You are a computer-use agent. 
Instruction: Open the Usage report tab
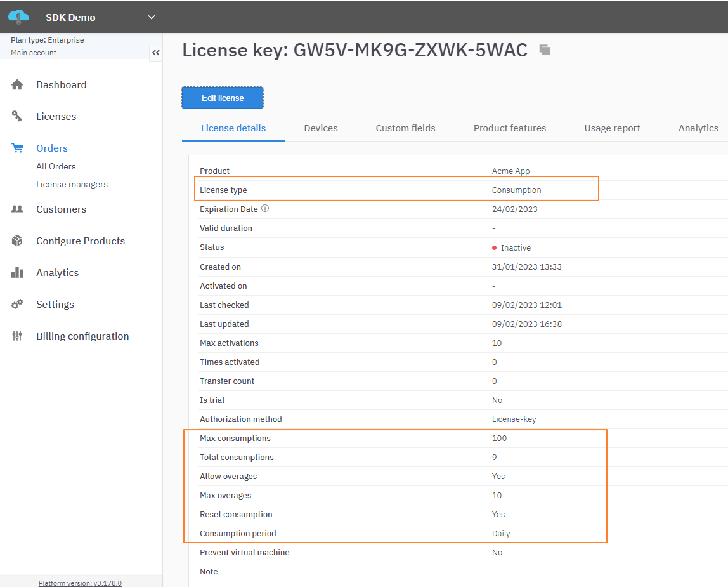tap(612, 128)
